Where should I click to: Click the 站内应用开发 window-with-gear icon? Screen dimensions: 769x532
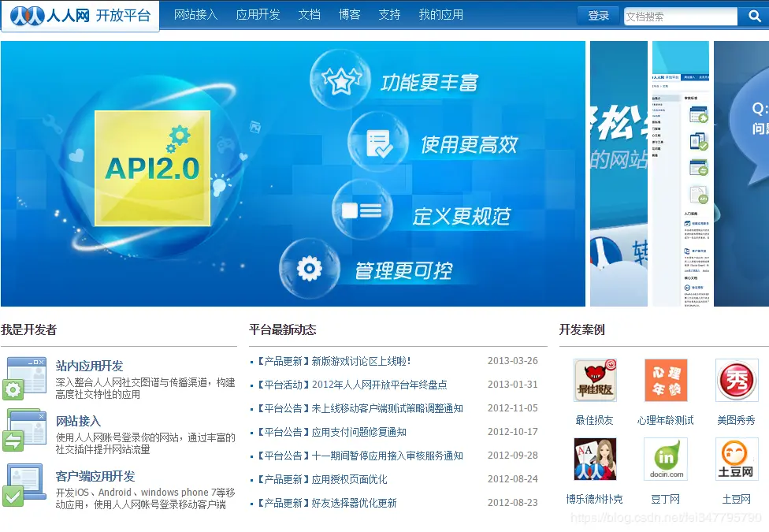click(24, 378)
